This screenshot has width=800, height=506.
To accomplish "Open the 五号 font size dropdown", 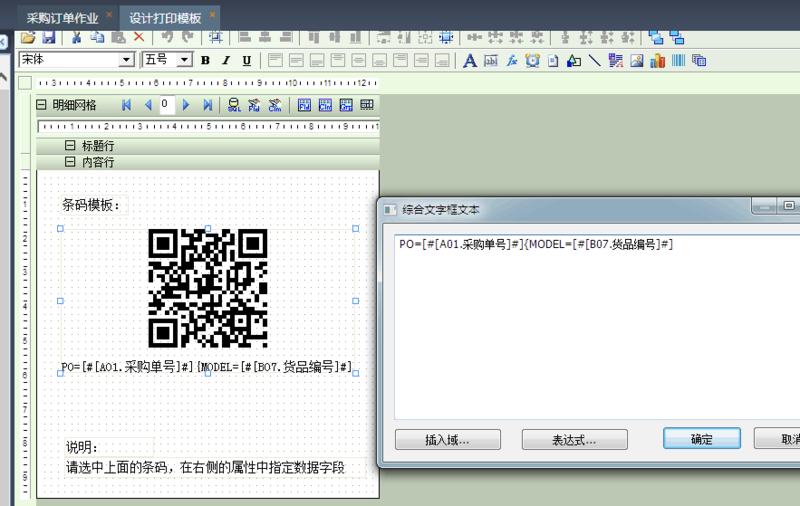I will pos(184,60).
